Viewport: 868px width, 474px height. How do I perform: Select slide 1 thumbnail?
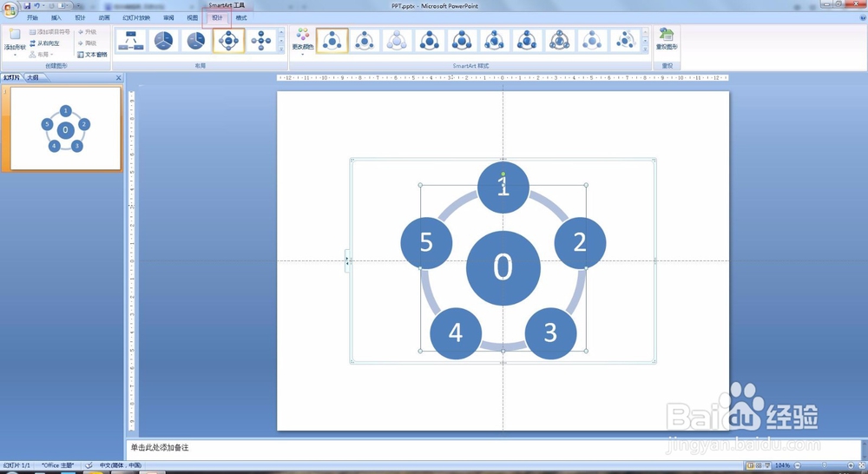click(x=66, y=128)
